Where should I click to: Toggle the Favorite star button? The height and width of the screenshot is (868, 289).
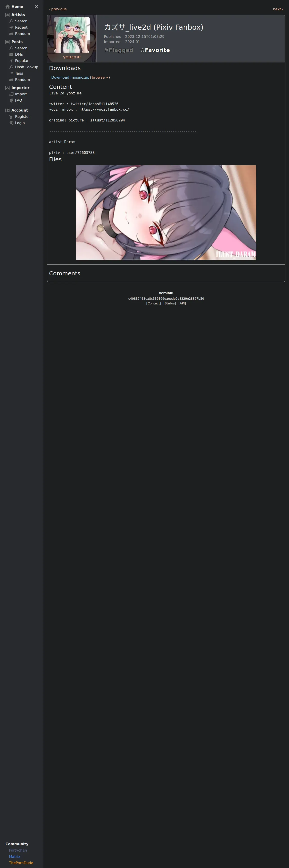155,50
